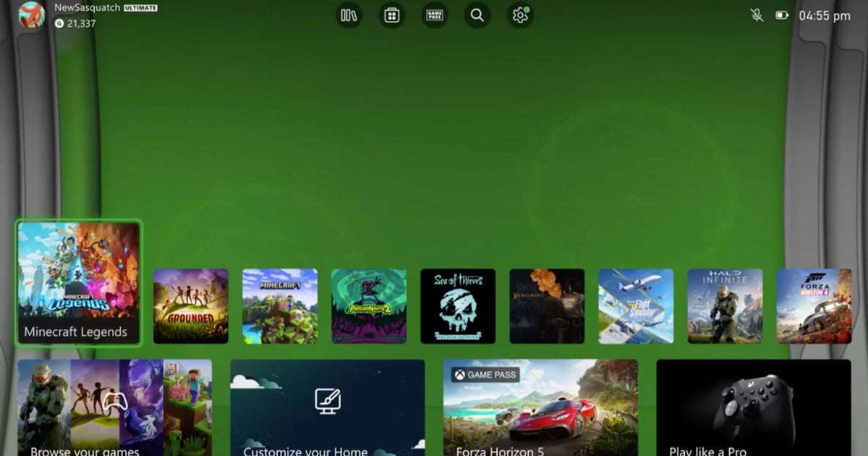Screen dimensions: 868x456
Task: Open the Forza Horizon 4 tile
Action: tap(814, 306)
